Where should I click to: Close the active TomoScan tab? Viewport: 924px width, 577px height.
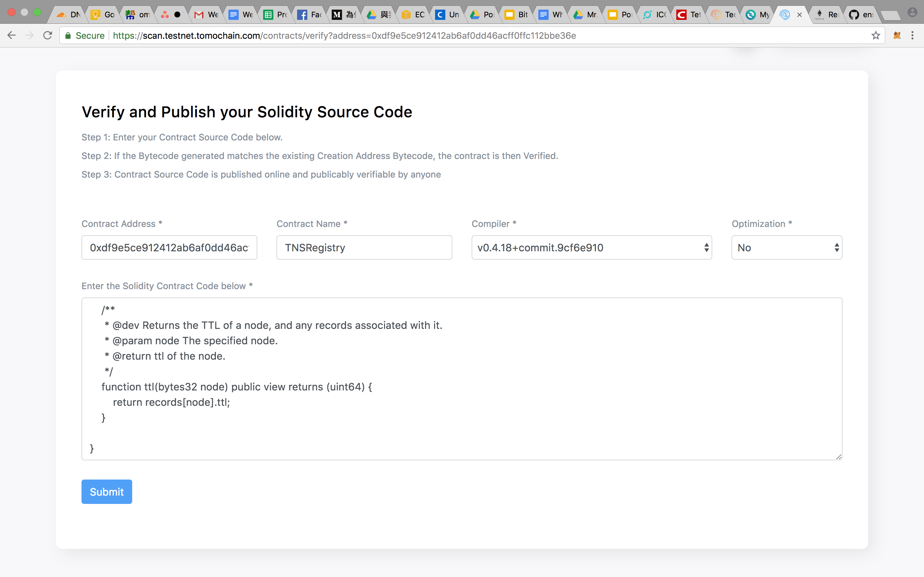point(799,15)
